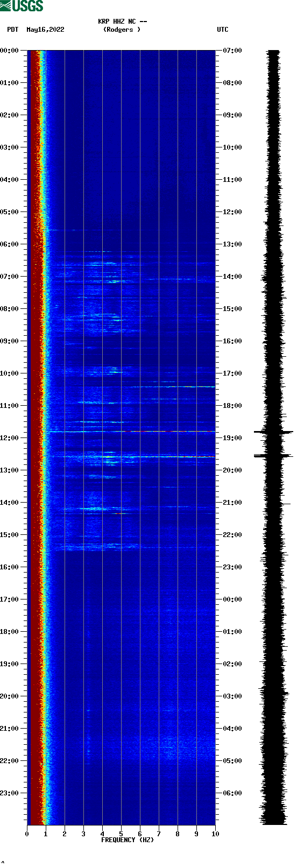Click the 13:00 UTC time label

pyautogui.click(x=232, y=244)
